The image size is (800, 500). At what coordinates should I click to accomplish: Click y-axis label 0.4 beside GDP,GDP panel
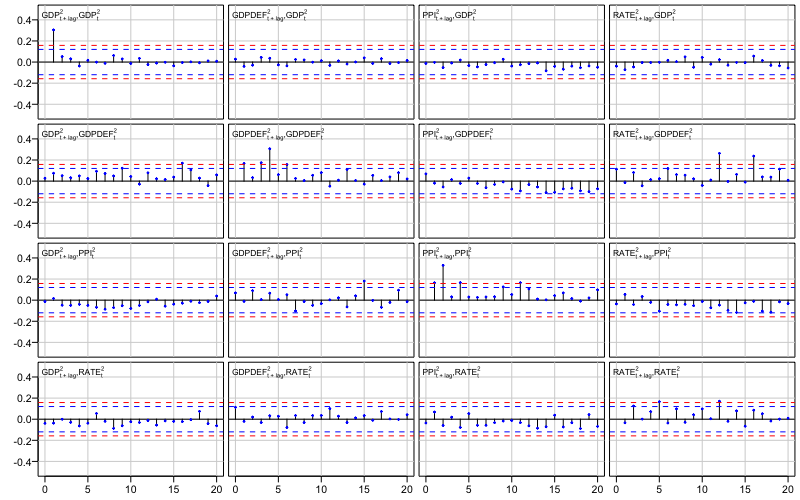click(26, 20)
